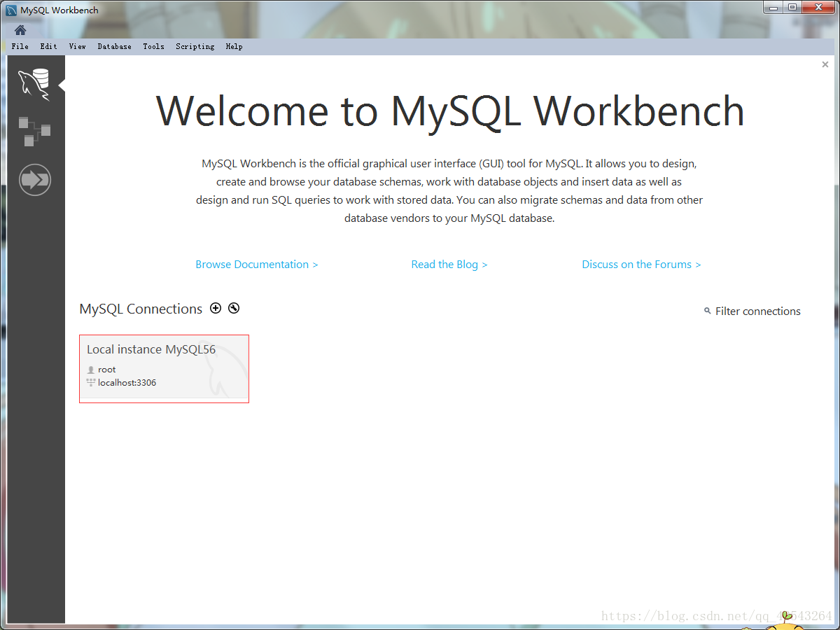Image resolution: width=840 pixels, height=630 pixels.
Task: Add a new MySQL connection with plus icon
Action: click(x=216, y=308)
